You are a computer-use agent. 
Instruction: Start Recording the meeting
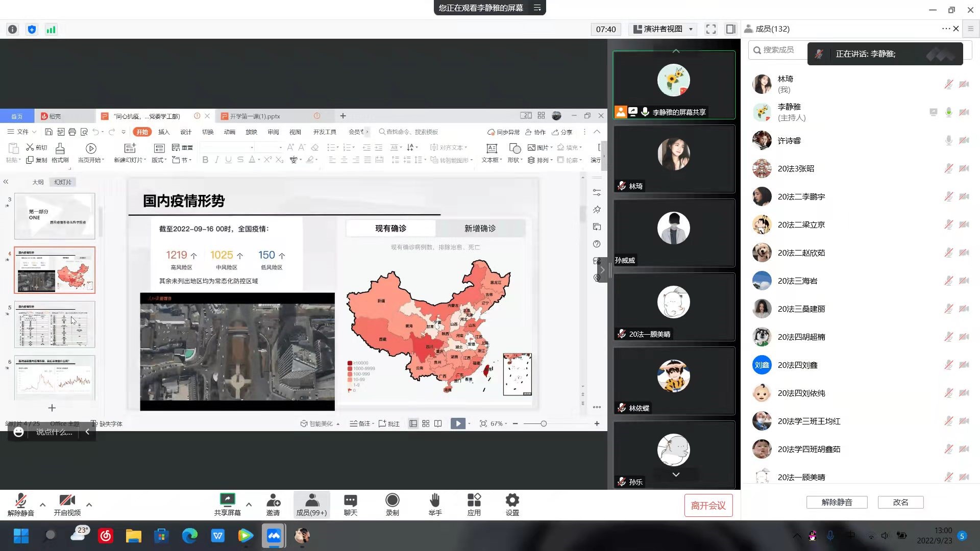click(x=392, y=505)
